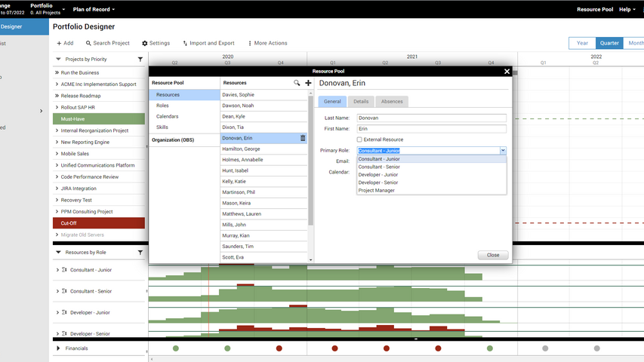
Task: Select Project Manager from role dropdown
Action: [x=376, y=191]
